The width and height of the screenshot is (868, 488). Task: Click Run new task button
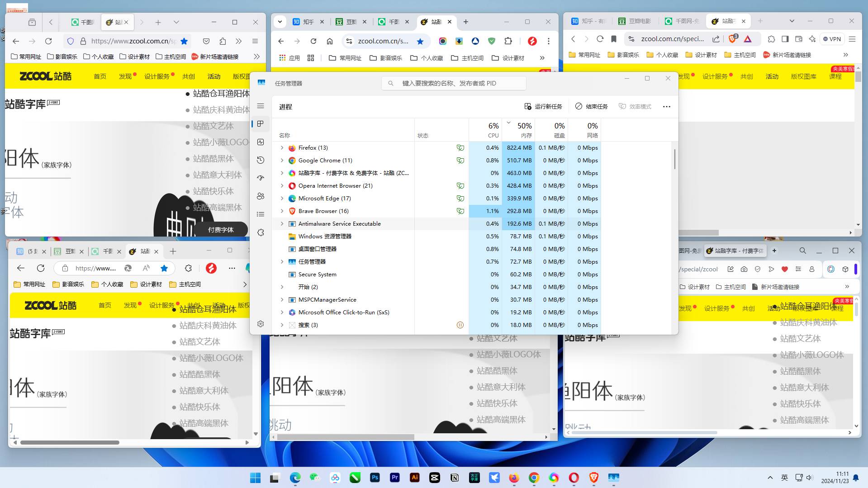click(543, 107)
